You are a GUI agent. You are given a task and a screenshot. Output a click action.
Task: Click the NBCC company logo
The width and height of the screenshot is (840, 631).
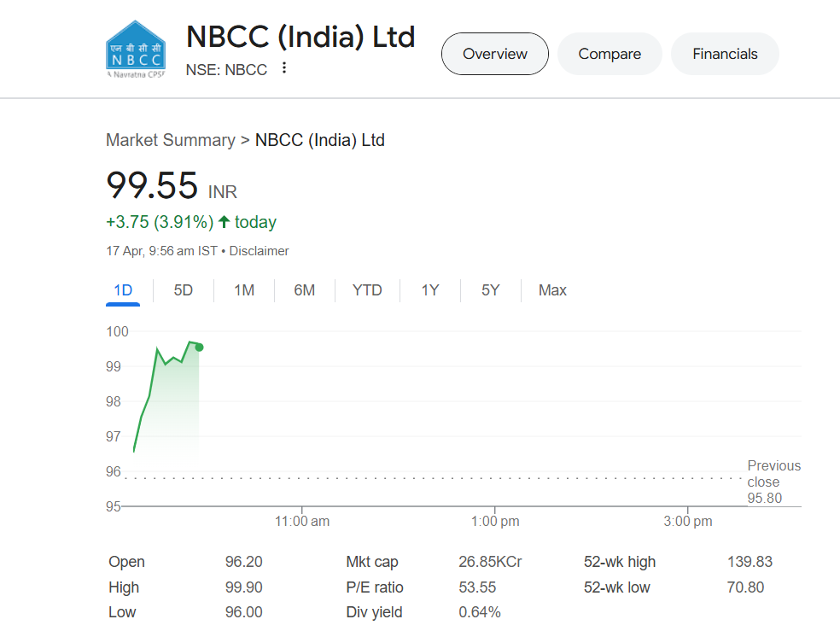136,50
